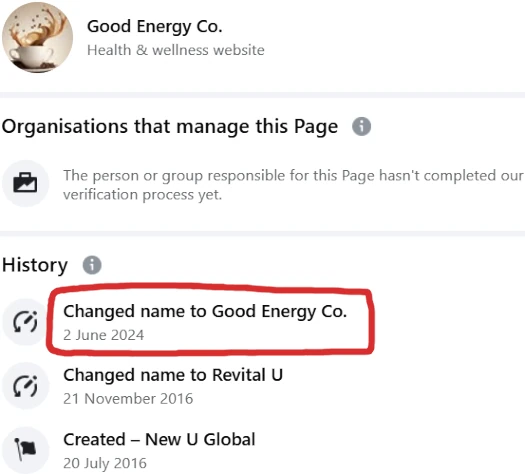Click the History section heading
The width and height of the screenshot is (525, 474).
[x=35, y=265]
